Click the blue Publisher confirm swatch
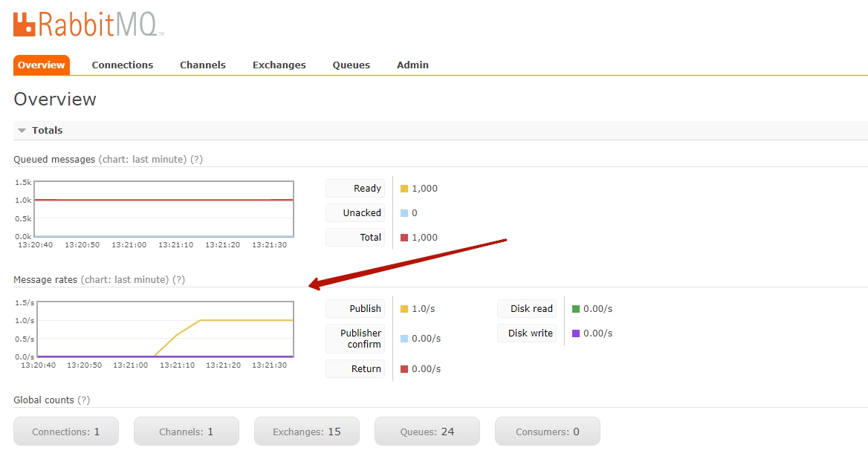 pos(404,339)
